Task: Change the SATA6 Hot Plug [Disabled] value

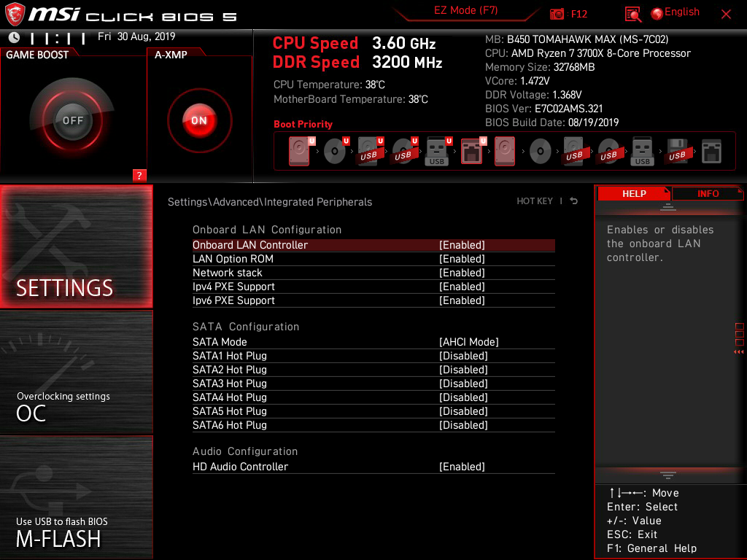Action: [x=463, y=425]
